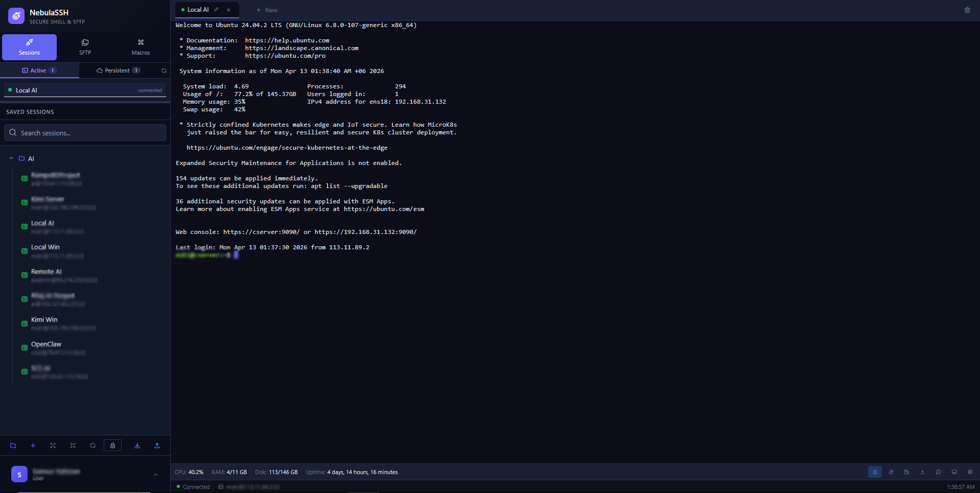Create a new session folder
The image size is (980, 493).
pos(13,445)
